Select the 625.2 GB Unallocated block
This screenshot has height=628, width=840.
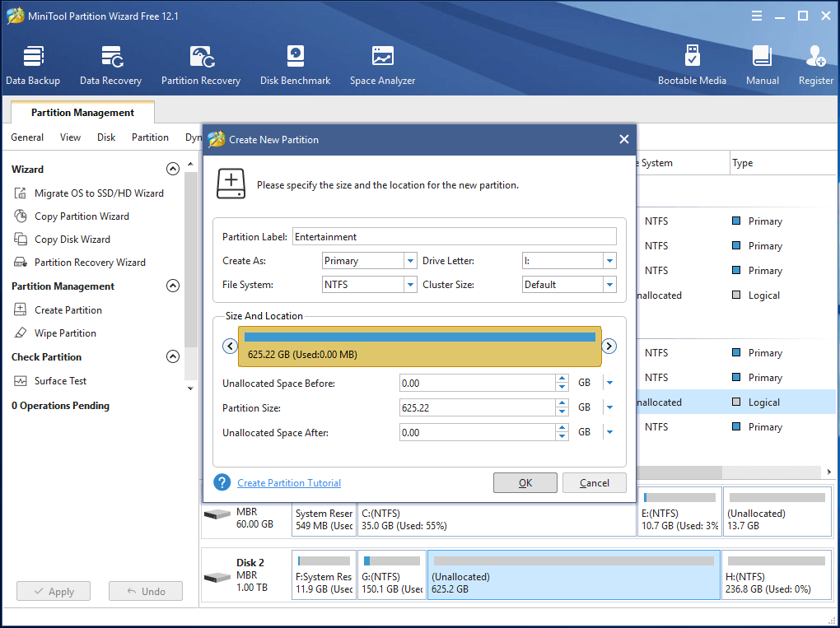[x=574, y=575]
